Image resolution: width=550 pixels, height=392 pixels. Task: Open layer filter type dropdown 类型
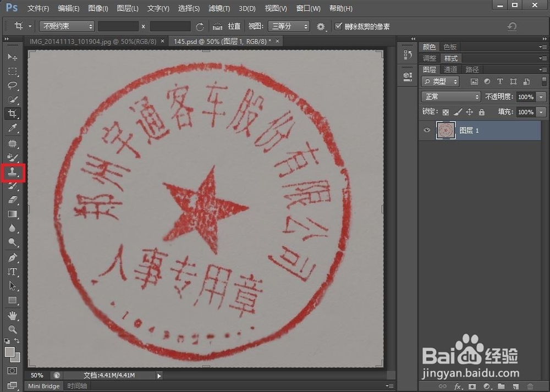[x=440, y=82]
